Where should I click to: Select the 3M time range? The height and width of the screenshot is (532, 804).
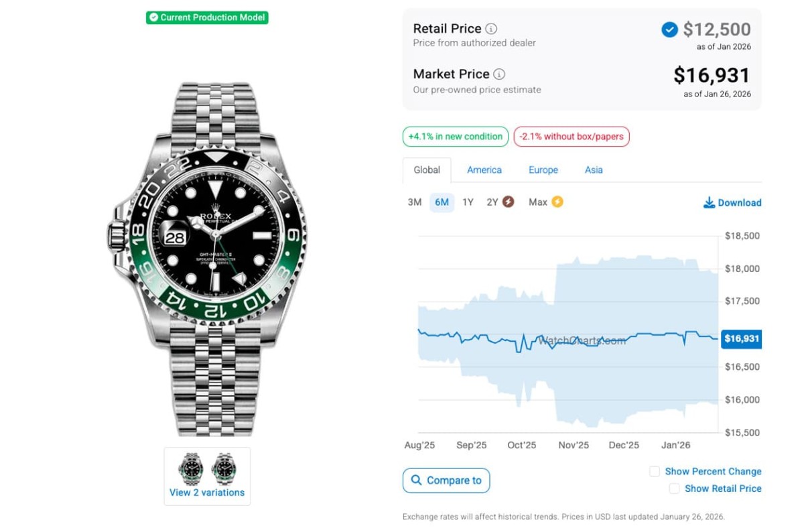click(415, 202)
